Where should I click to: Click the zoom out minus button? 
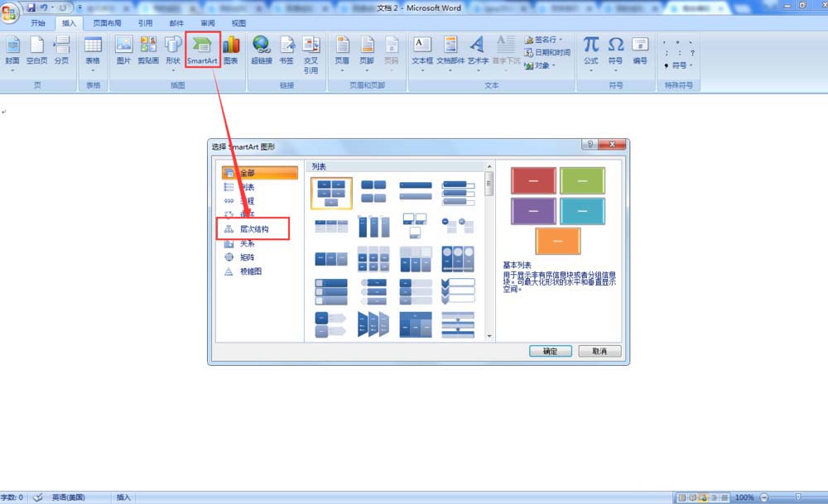point(763,497)
